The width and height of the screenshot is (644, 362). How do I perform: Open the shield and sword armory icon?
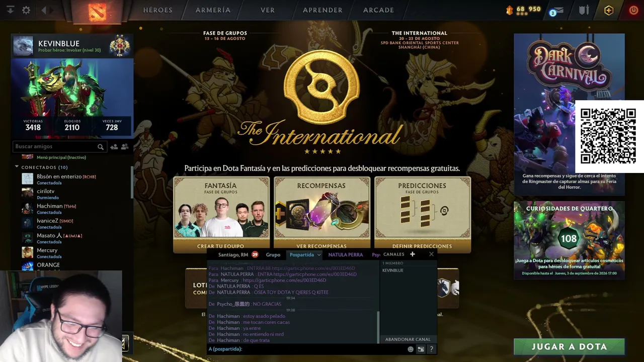[584, 10]
